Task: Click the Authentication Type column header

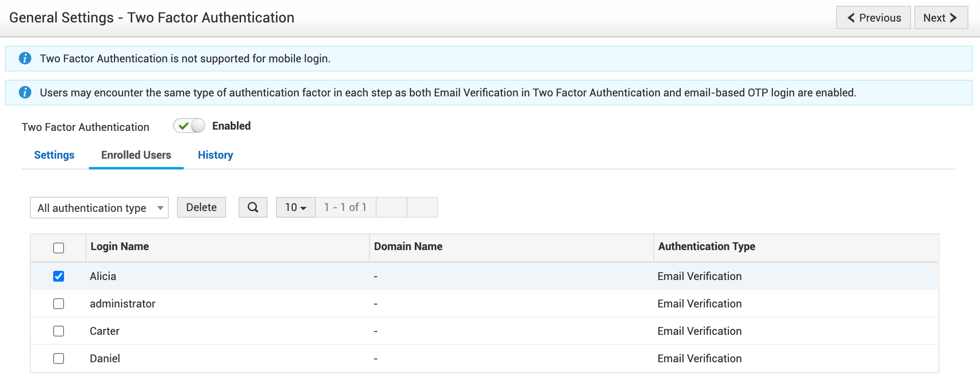Action: pos(707,246)
